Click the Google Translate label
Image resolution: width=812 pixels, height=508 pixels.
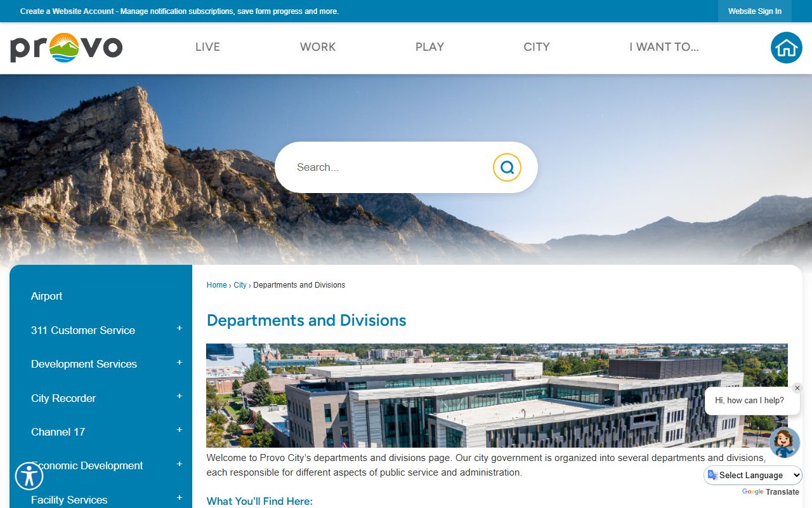click(x=770, y=492)
